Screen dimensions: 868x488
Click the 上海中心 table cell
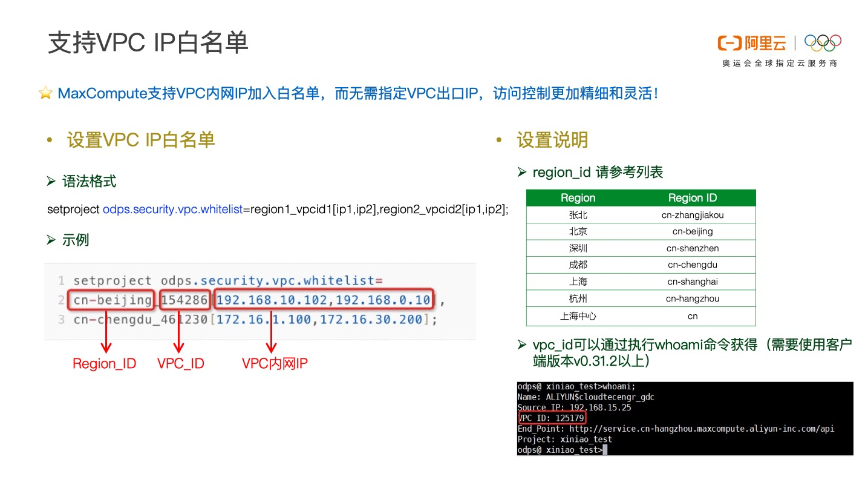click(x=578, y=316)
